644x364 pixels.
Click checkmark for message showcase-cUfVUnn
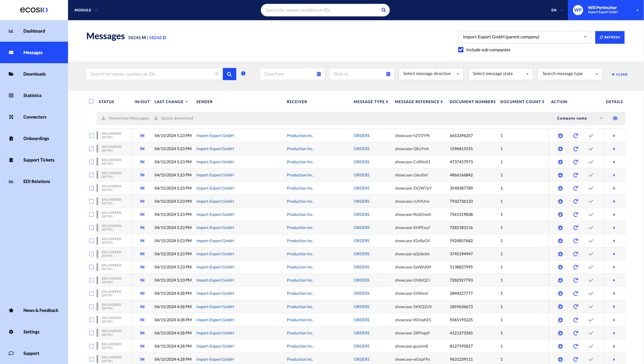[x=591, y=201]
